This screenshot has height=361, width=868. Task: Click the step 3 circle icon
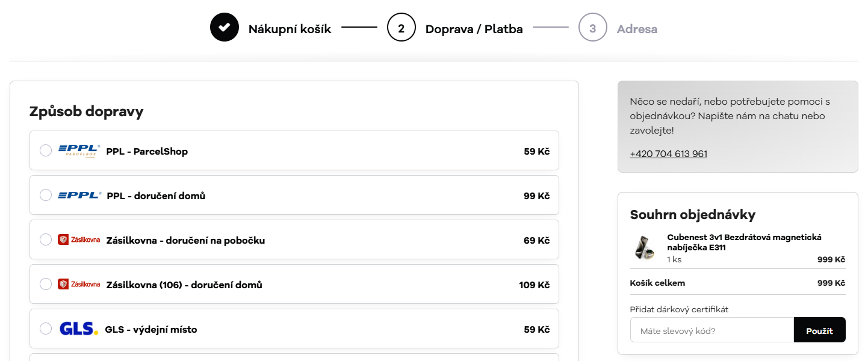click(592, 26)
